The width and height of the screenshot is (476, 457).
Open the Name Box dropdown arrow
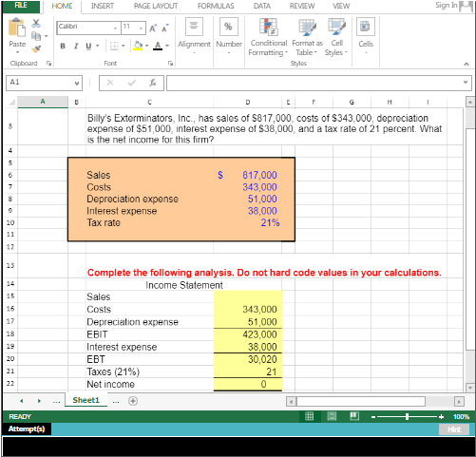[x=77, y=83]
